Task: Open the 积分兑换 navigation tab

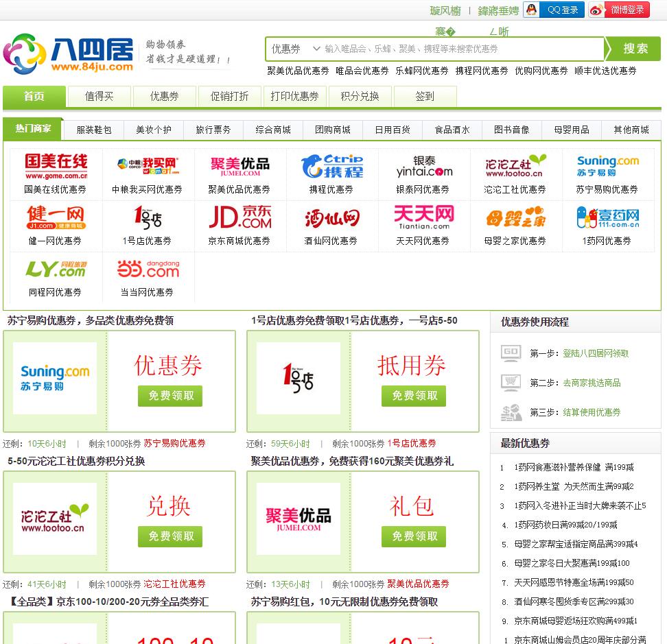Action: pyautogui.click(x=360, y=97)
